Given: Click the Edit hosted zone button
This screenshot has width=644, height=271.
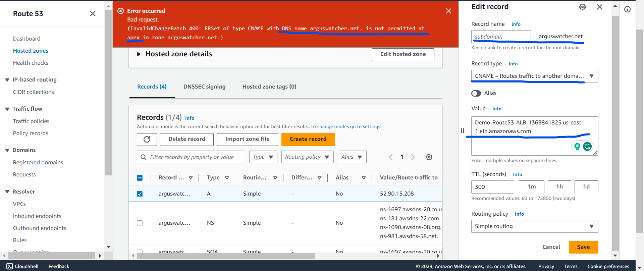Looking at the screenshot, I should click(403, 55).
